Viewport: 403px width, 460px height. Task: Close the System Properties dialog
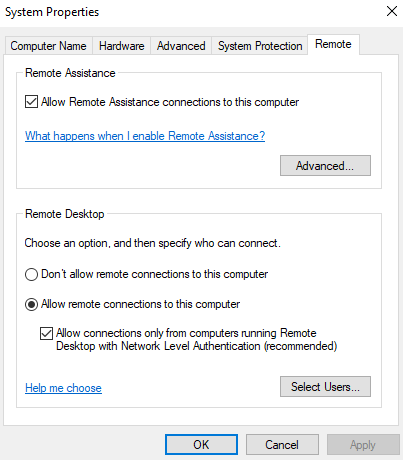tap(392, 11)
